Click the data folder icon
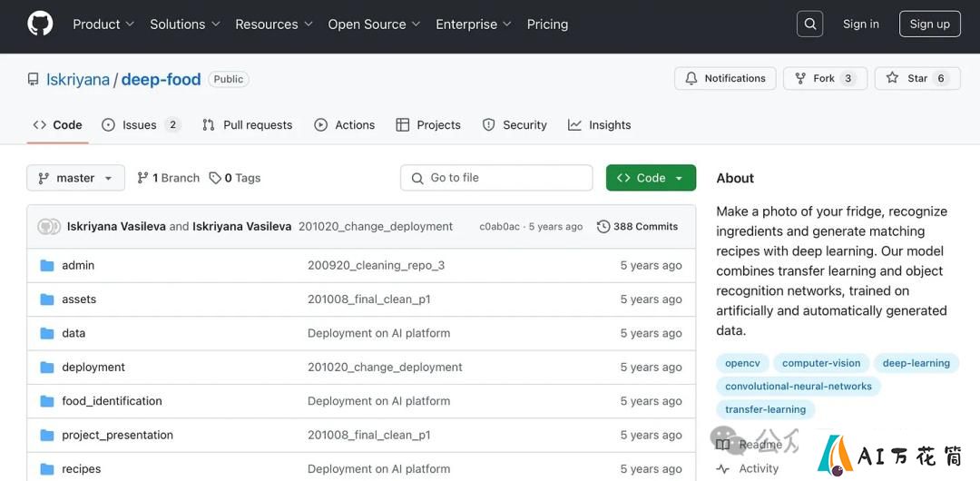Screen dimensions: 980x481 click(47, 333)
